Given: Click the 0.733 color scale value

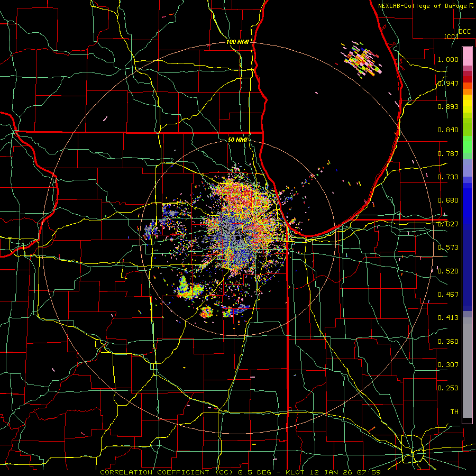Looking at the screenshot, I should [x=448, y=177].
